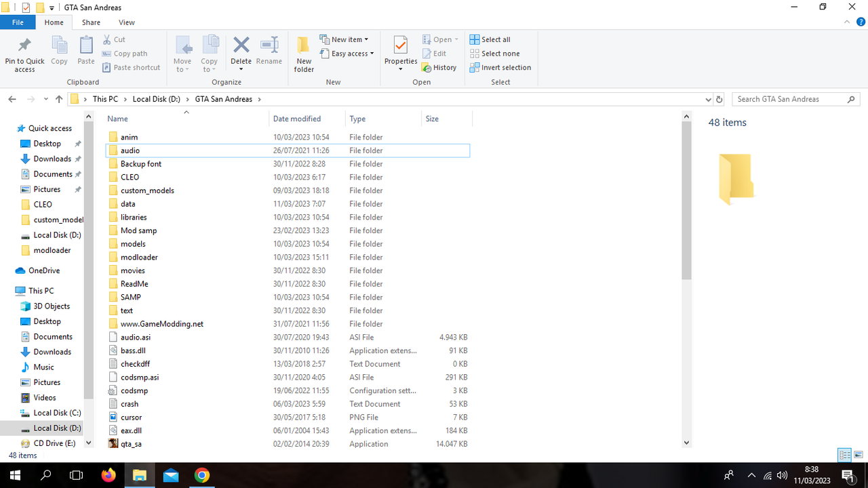Open Task View on the taskbar
The width and height of the screenshot is (868, 488).
click(77, 475)
